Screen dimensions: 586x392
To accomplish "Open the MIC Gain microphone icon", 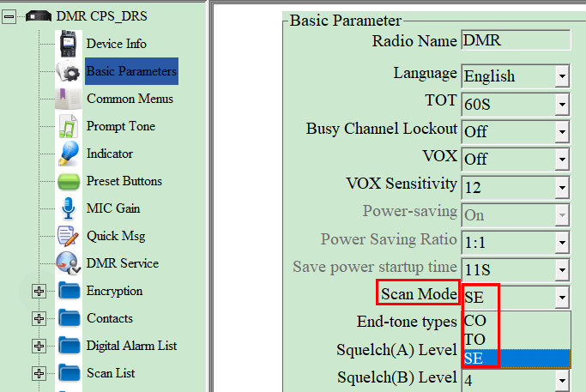I will pyautogui.click(x=69, y=208).
